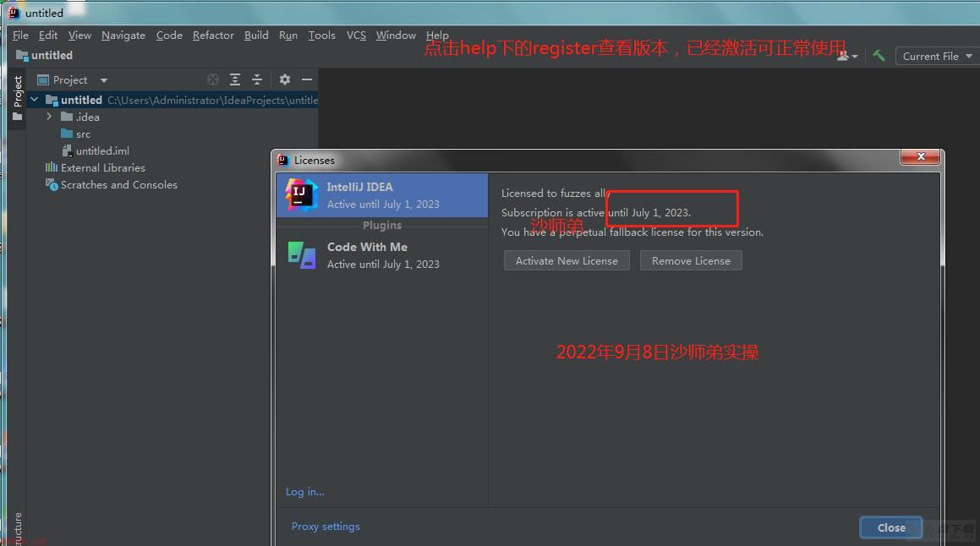980x546 pixels.
Task: Click the untitled.iml file icon
Action: click(x=67, y=150)
